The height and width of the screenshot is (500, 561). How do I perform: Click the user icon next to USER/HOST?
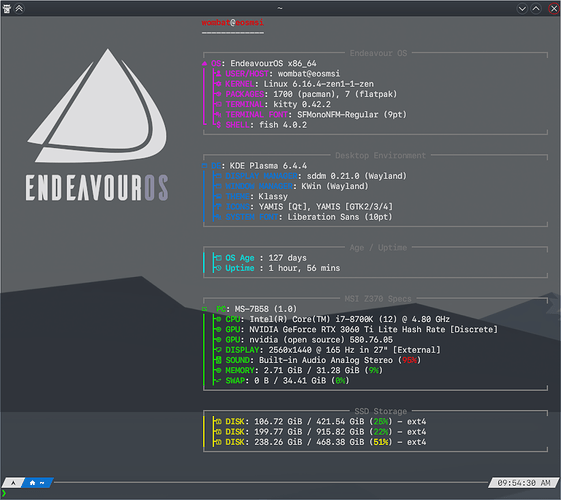click(218, 74)
